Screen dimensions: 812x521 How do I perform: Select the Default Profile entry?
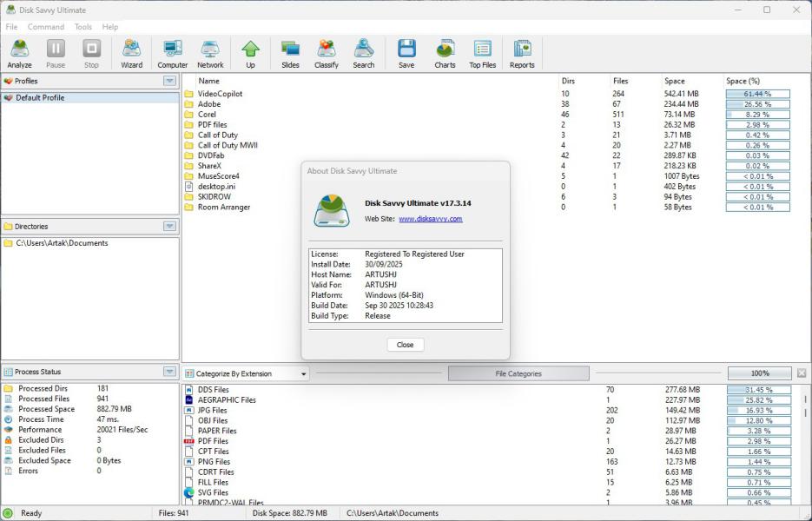click(40, 98)
